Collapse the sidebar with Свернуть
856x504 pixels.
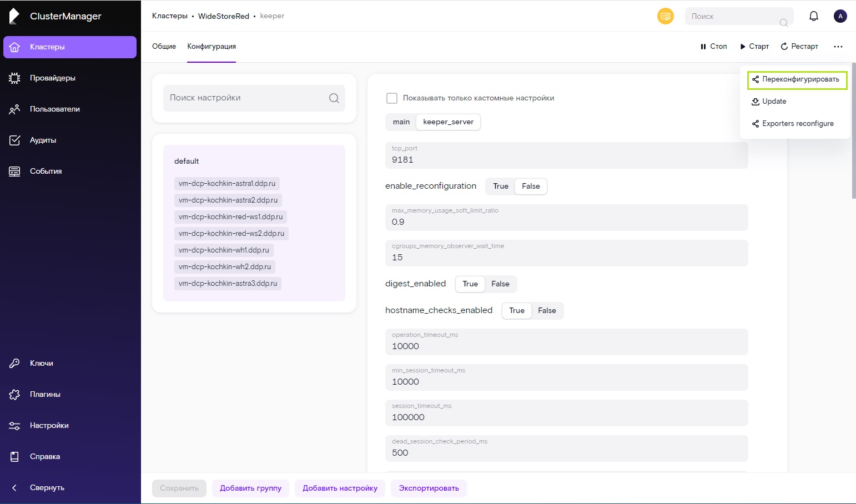47,488
